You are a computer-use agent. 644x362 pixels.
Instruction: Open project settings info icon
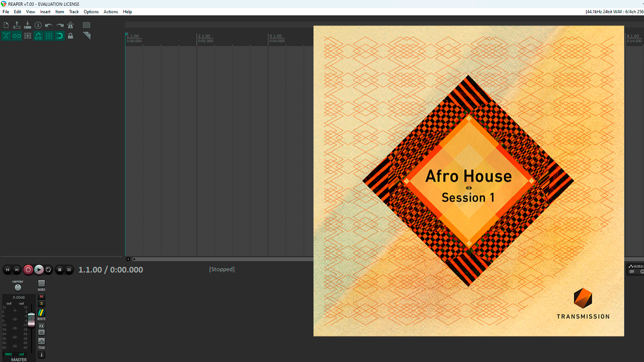(38, 25)
